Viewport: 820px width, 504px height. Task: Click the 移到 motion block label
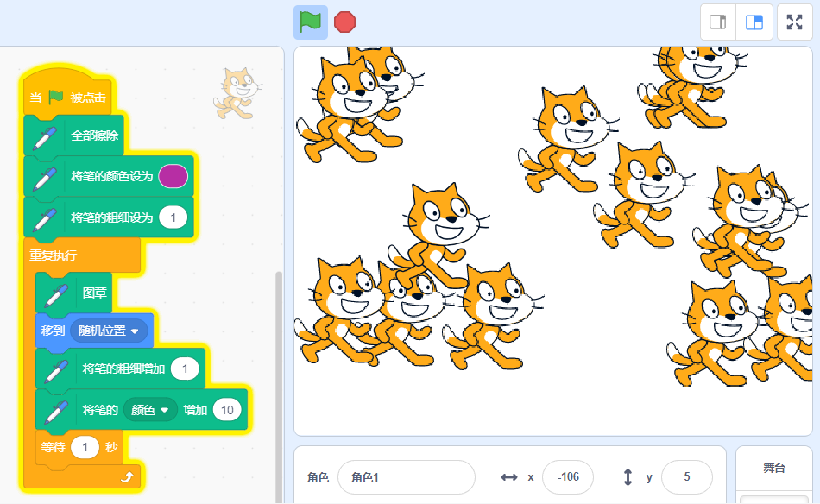click(x=53, y=331)
